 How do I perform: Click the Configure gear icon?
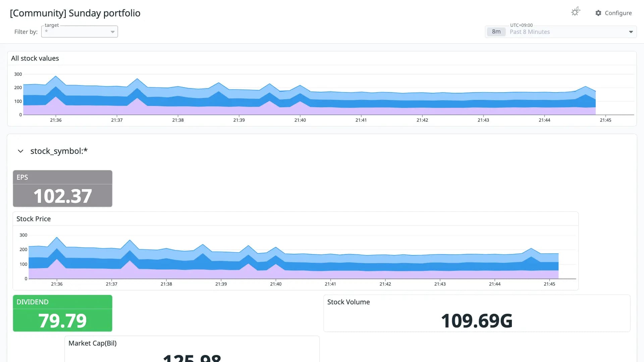[x=598, y=13]
